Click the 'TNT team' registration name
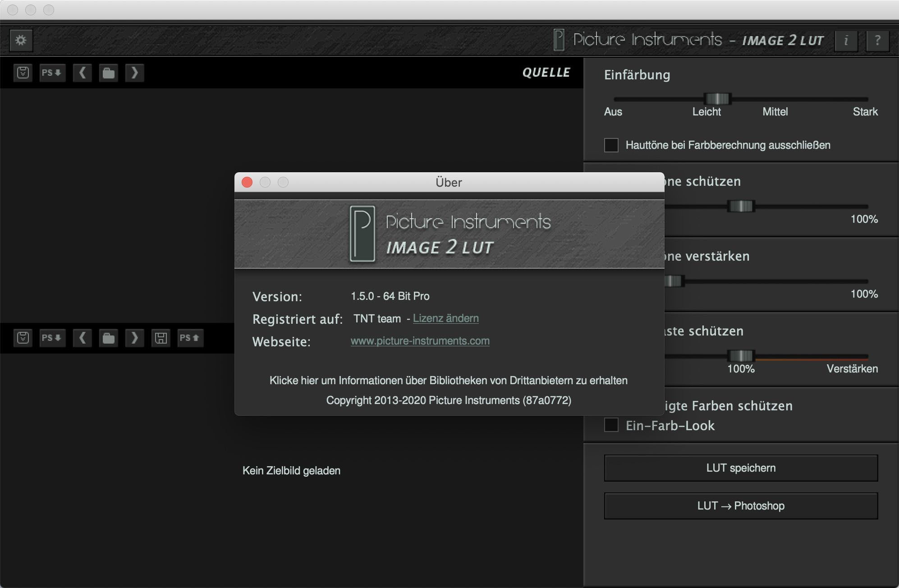Image resolution: width=899 pixels, height=588 pixels. 377,319
